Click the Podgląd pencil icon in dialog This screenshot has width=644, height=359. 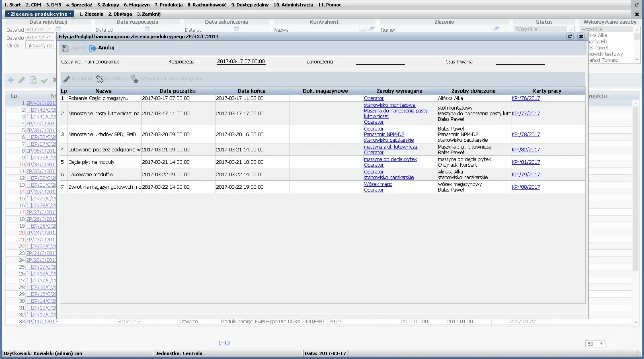pyautogui.click(x=67, y=79)
